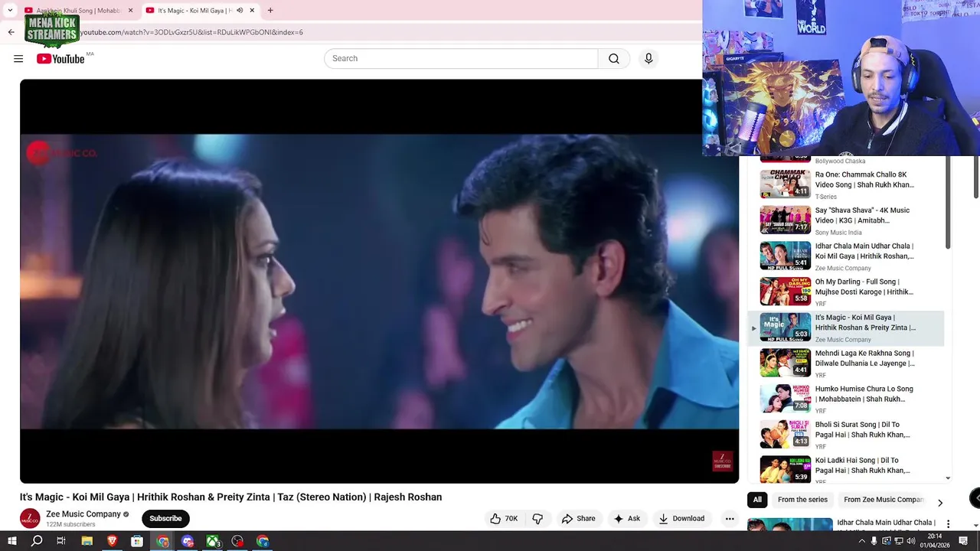Image resolution: width=980 pixels, height=551 pixels.
Task: Open options for recommended Idhar Chala video
Action: click(948, 524)
